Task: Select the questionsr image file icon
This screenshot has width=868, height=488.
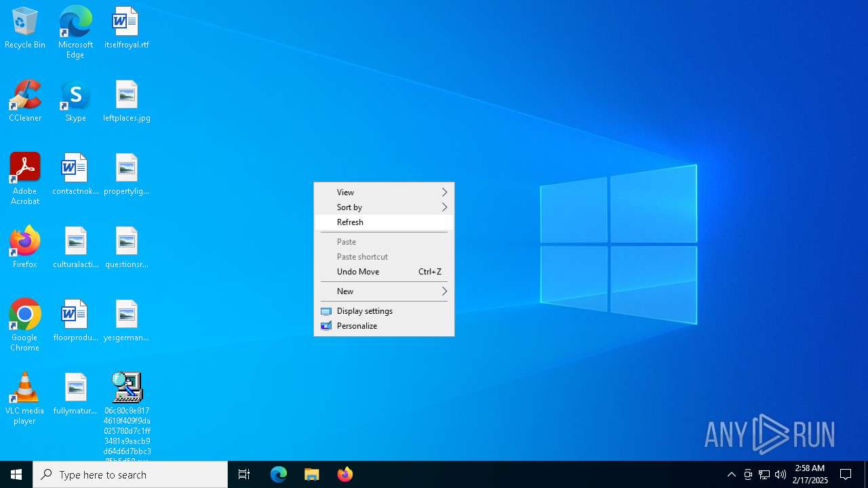Action: pos(127,248)
